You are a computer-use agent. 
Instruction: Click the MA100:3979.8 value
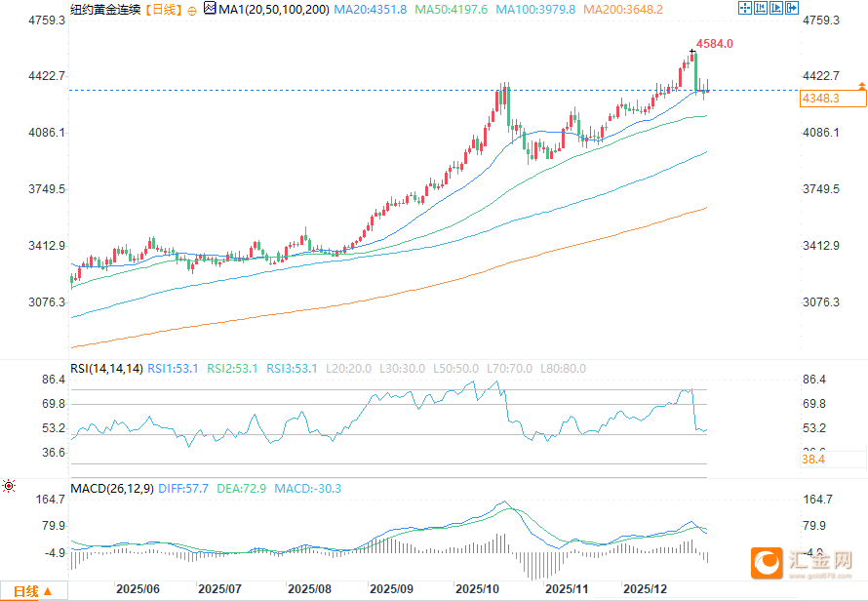click(535, 10)
